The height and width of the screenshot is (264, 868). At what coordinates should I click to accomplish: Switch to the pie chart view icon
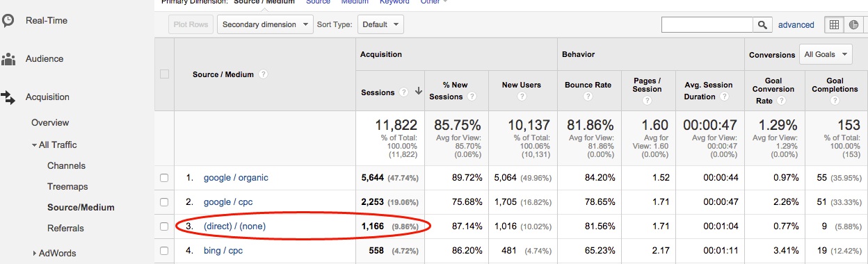pos(853,24)
